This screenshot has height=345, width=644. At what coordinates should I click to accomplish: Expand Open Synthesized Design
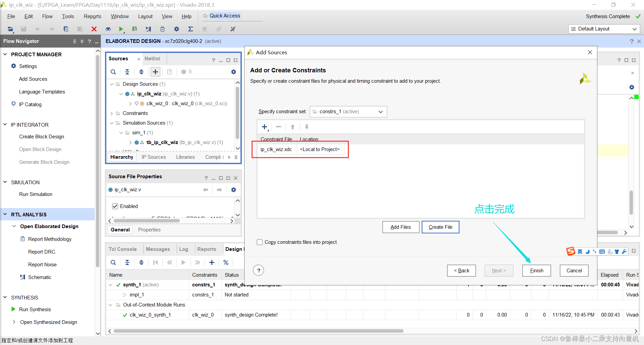click(x=14, y=322)
